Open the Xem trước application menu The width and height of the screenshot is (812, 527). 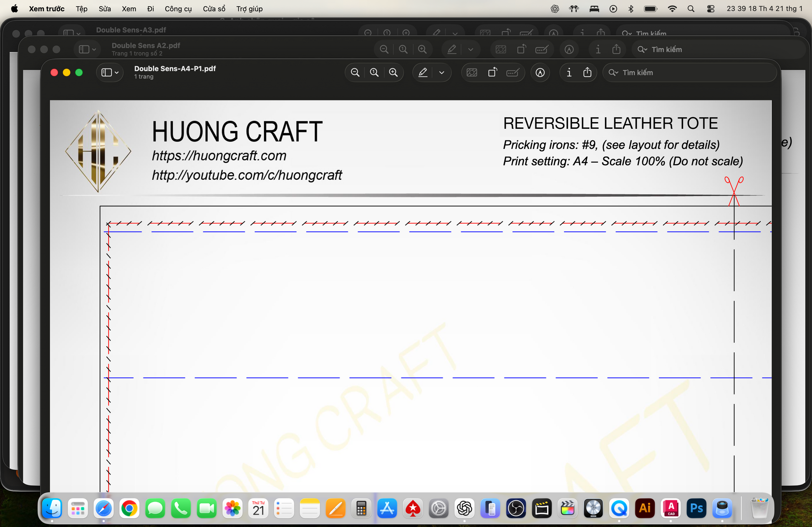[47, 9]
